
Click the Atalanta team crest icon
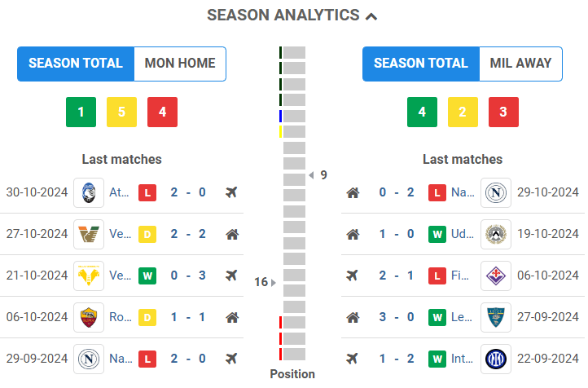tap(88, 192)
